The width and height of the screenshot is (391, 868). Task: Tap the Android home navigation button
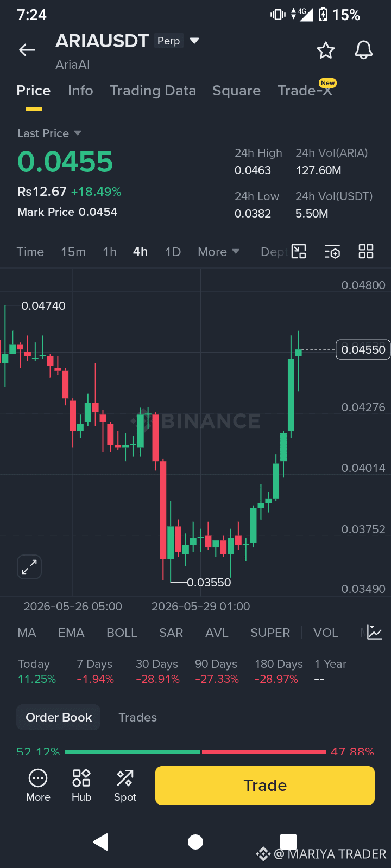(195, 842)
